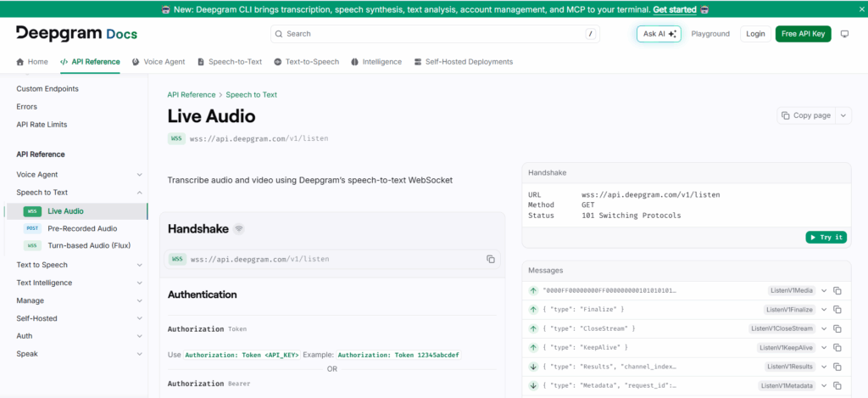Viewport: 868px width, 398px height.
Task: Open Errors in sidebar
Action: [x=26, y=106]
